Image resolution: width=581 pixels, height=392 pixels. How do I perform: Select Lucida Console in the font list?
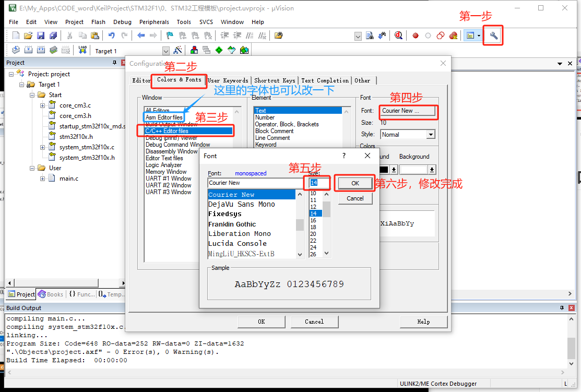click(238, 243)
